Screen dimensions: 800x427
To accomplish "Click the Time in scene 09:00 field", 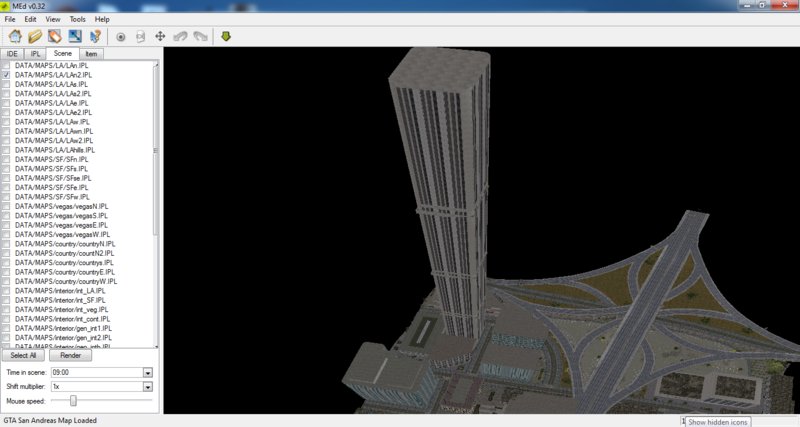I will (x=97, y=372).
